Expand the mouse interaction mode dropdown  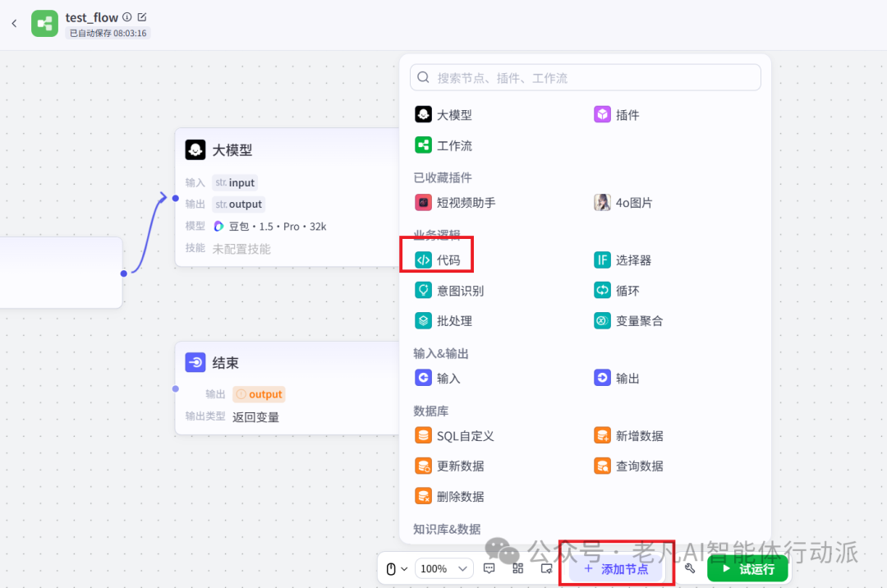coord(397,568)
